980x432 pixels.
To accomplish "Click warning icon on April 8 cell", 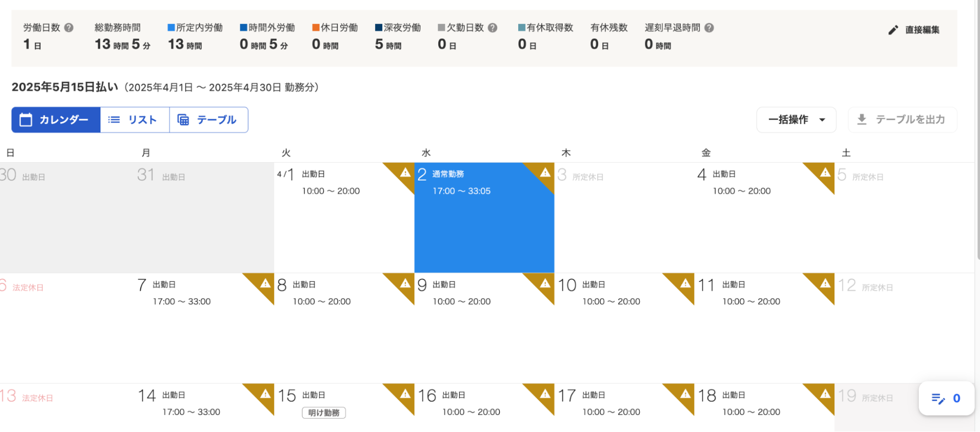I will (405, 283).
